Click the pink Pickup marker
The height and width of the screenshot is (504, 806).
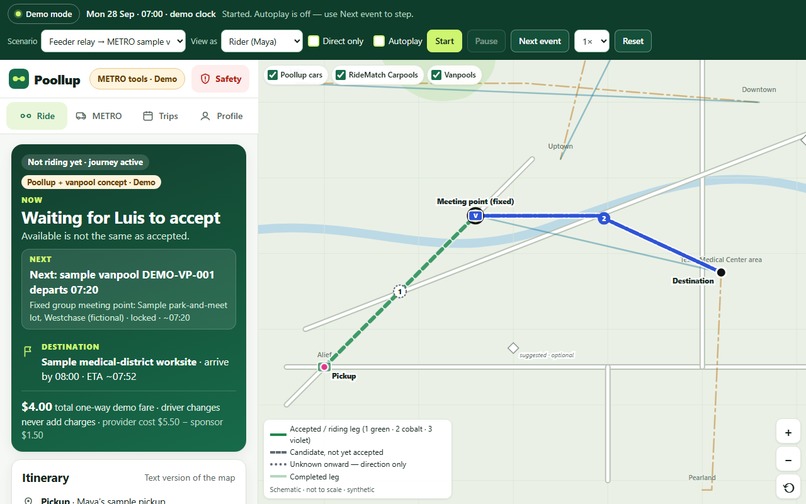coord(324,367)
